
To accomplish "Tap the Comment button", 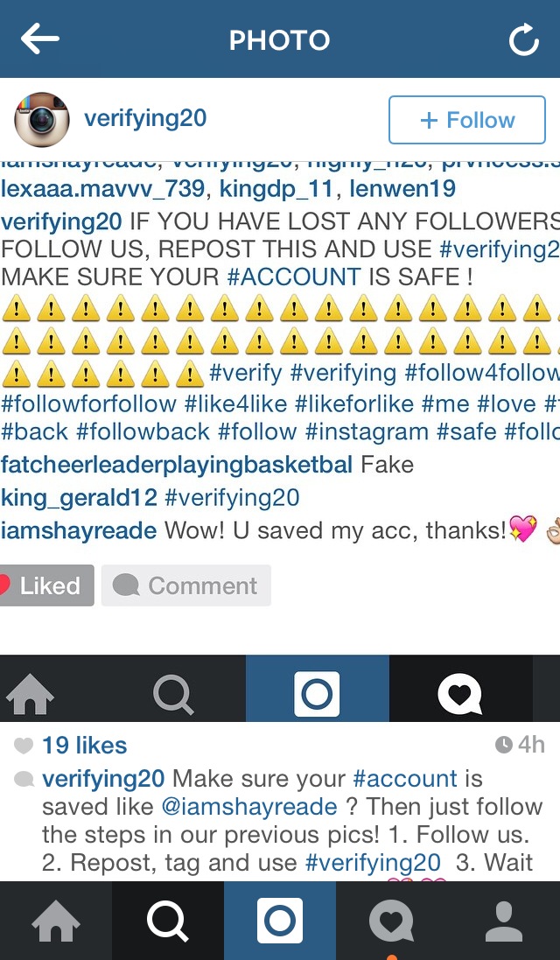I will pyautogui.click(x=186, y=585).
